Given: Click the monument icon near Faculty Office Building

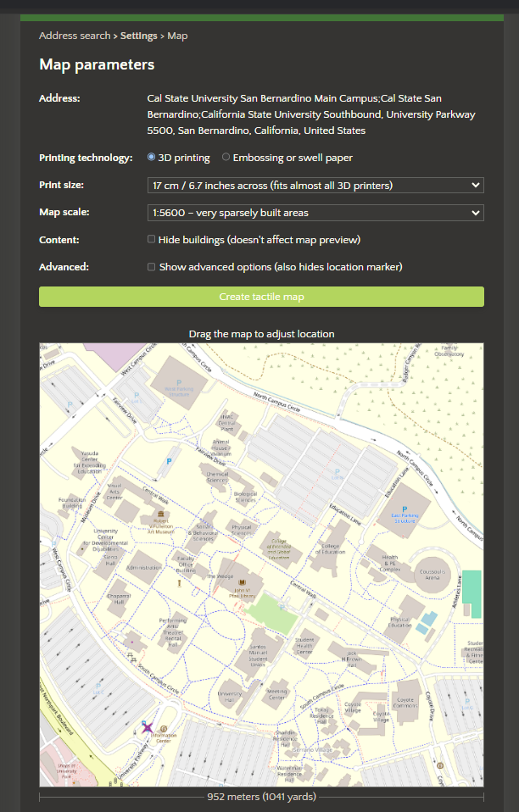Looking at the screenshot, I should click(x=179, y=584).
